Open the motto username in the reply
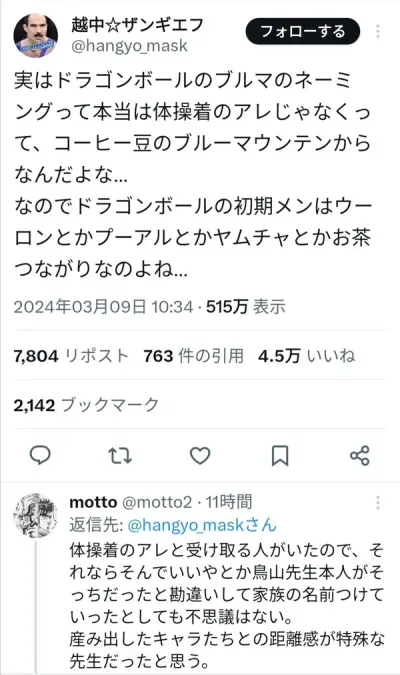Viewport: 400px width, 675px height. coord(93,502)
